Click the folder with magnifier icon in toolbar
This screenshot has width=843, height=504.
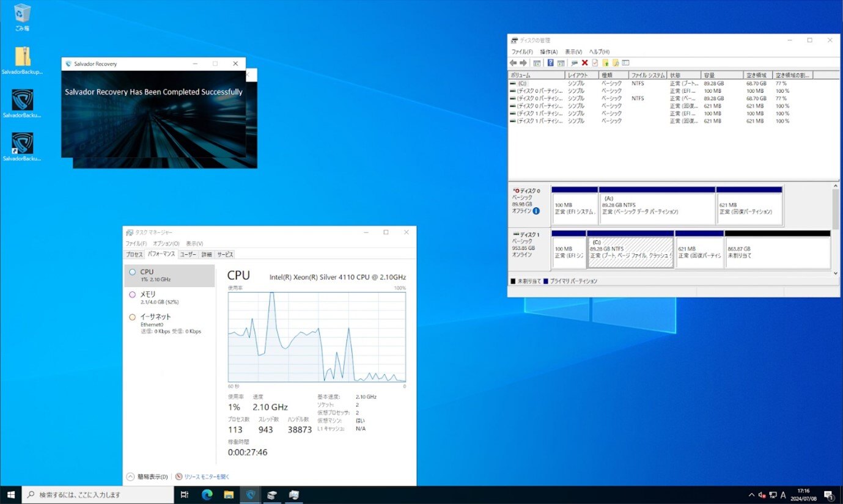pyautogui.click(x=616, y=63)
